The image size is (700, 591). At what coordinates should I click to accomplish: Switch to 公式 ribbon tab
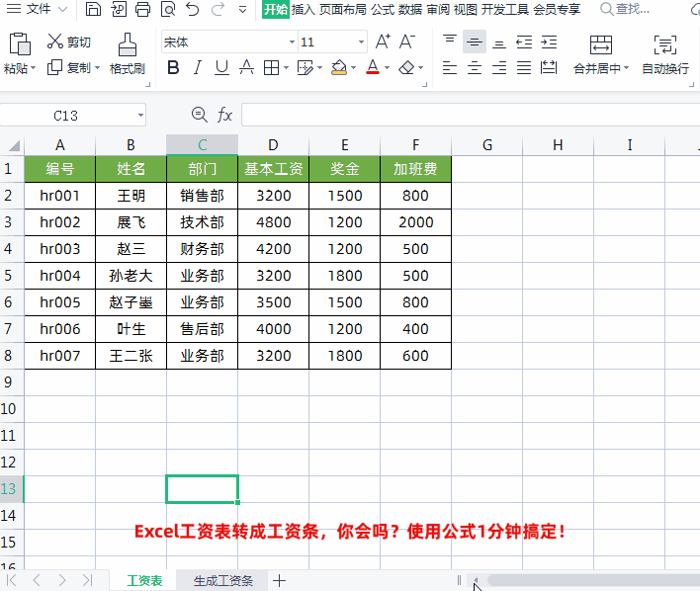[383, 9]
